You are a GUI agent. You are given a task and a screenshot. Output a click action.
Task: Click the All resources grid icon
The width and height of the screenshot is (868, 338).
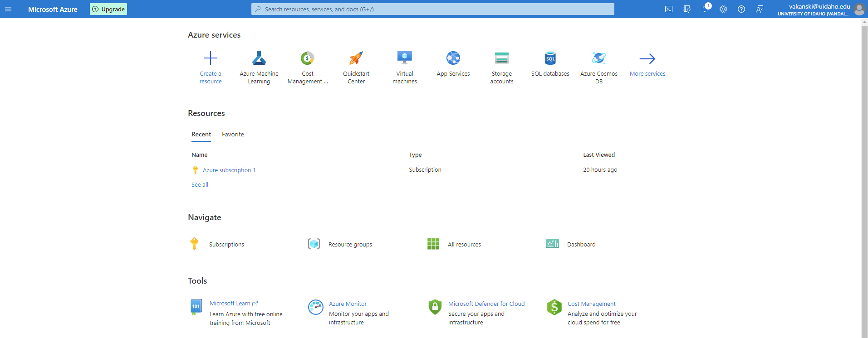click(x=433, y=244)
